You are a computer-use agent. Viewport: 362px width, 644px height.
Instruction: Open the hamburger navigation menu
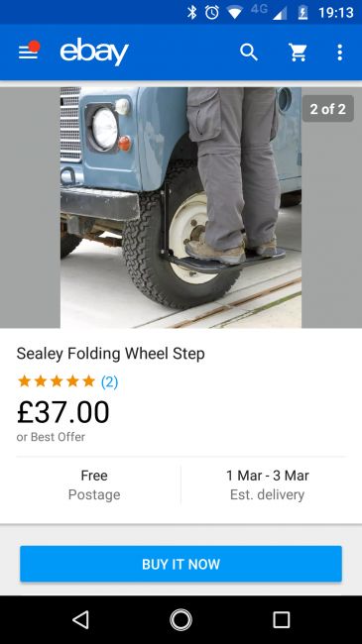pos(29,53)
